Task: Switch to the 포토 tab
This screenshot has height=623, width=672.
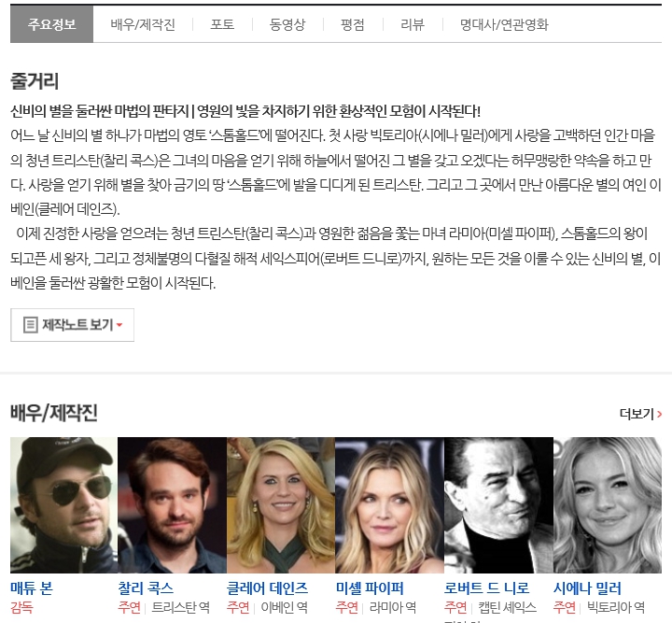Action: point(222,24)
